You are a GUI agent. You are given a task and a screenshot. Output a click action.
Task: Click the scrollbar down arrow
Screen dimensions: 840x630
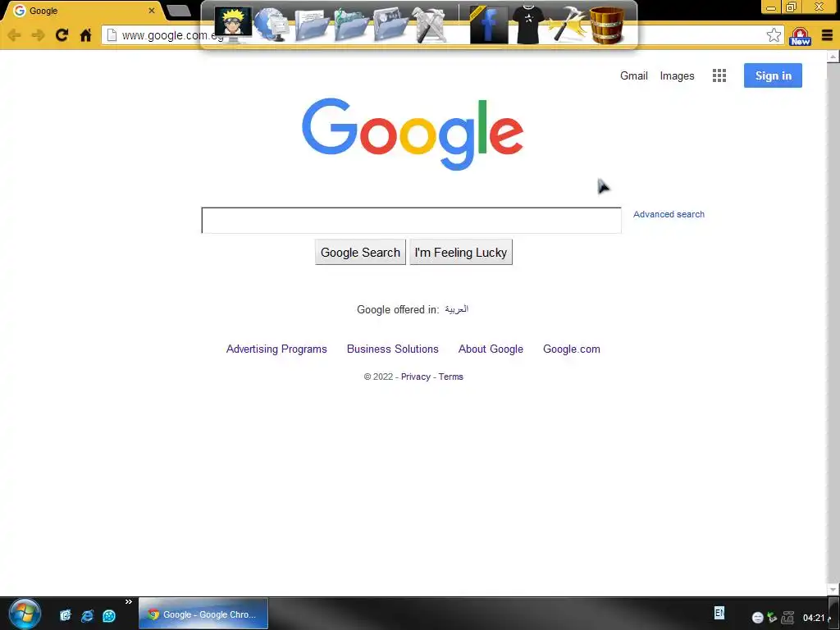(833, 589)
